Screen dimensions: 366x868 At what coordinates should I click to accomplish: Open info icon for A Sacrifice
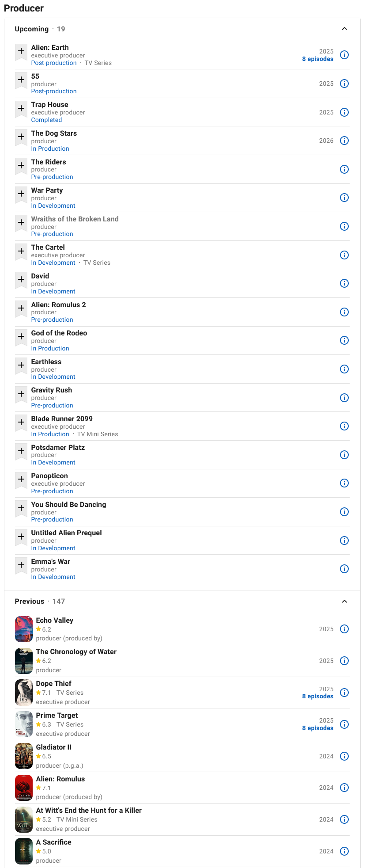tap(344, 851)
